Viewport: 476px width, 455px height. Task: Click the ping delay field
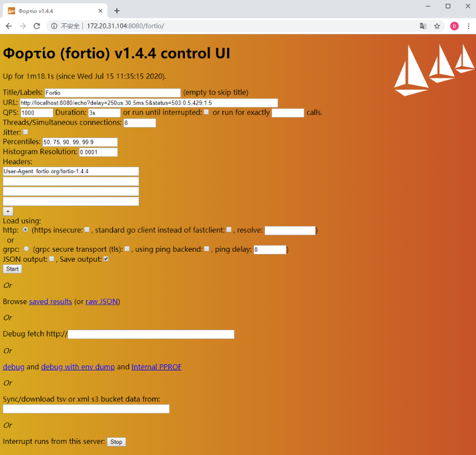[270, 249]
